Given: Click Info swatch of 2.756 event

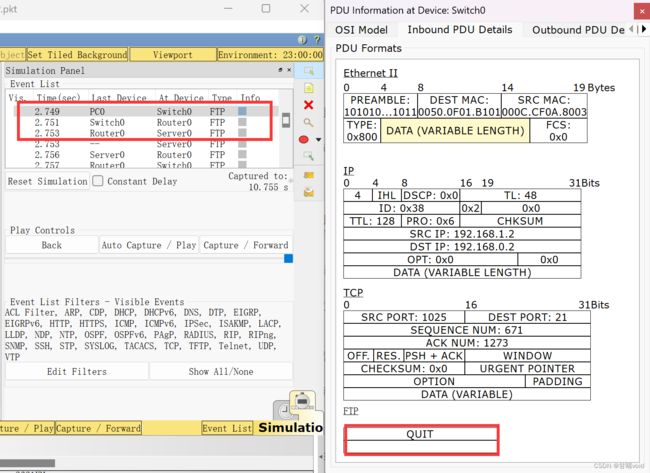Looking at the screenshot, I should tap(243, 154).
